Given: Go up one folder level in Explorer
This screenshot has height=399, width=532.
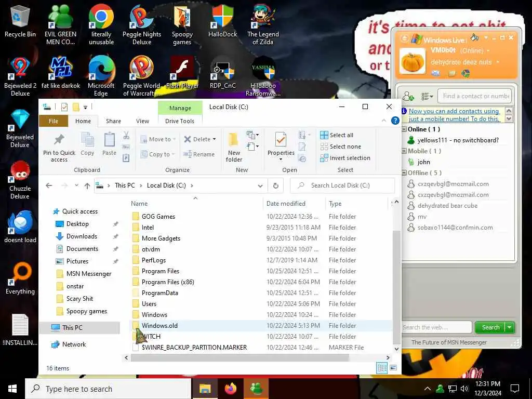Looking at the screenshot, I should [87, 185].
